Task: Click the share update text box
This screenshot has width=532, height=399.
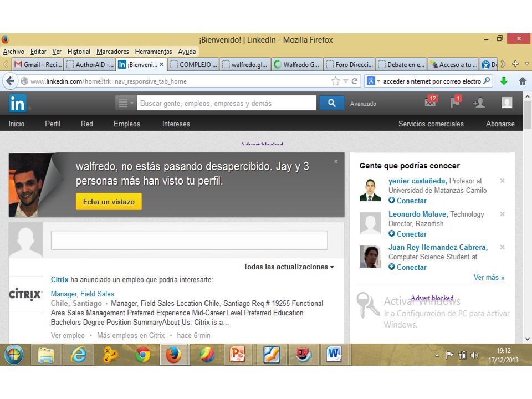Action: [189, 240]
